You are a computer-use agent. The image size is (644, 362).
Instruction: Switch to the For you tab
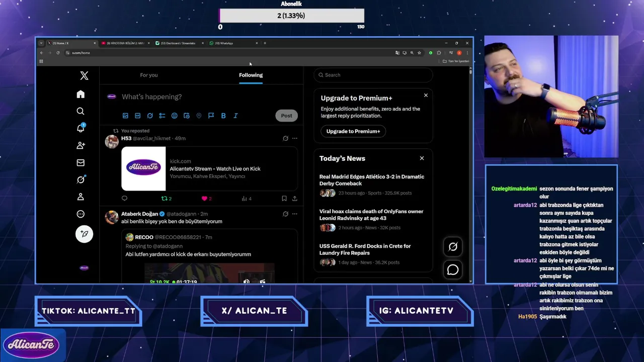(149, 75)
